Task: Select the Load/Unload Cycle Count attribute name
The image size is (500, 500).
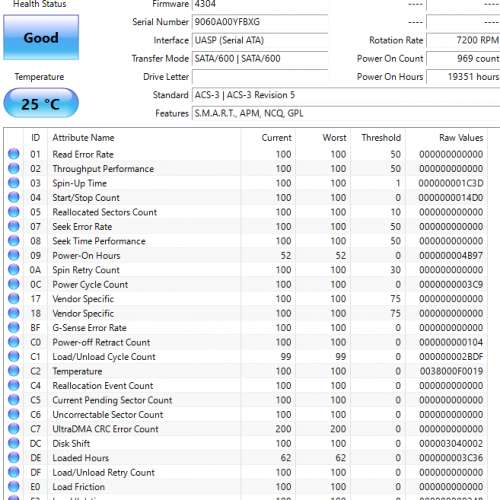Action: (104, 357)
